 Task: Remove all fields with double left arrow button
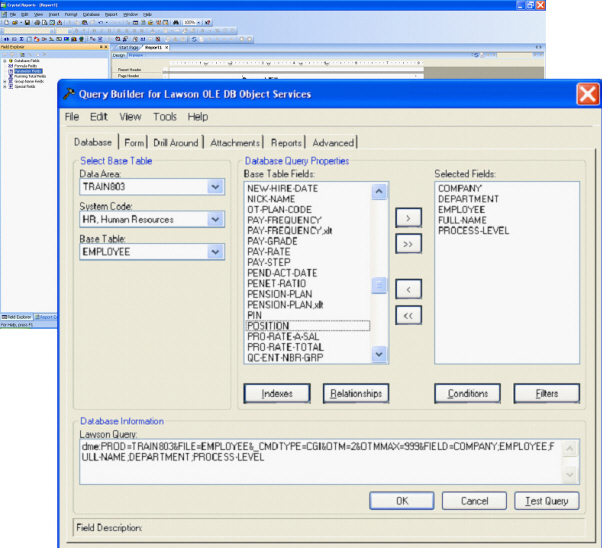coord(408,315)
